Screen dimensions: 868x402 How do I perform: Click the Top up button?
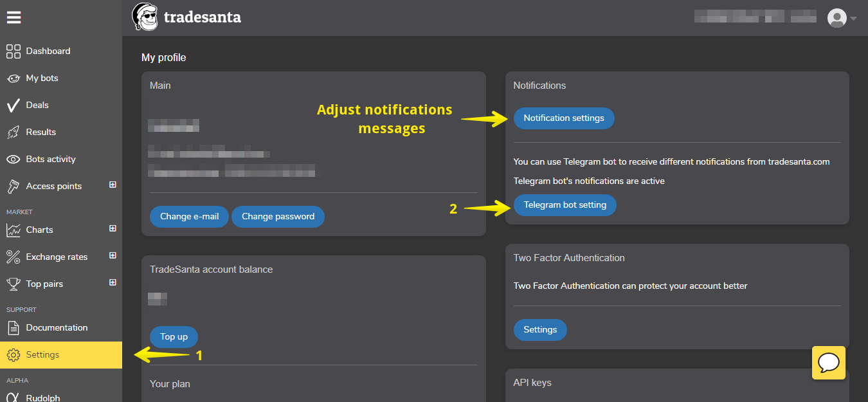(x=174, y=337)
